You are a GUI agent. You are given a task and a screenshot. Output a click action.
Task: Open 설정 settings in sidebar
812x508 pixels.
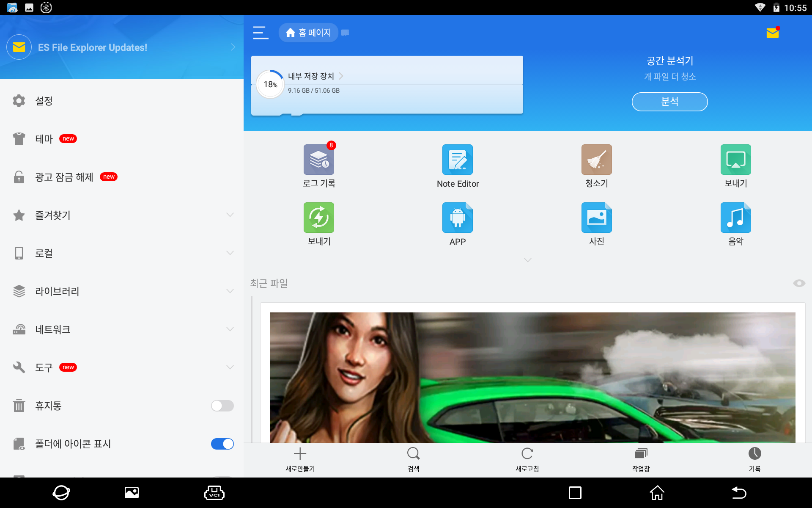pyautogui.click(x=122, y=101)
